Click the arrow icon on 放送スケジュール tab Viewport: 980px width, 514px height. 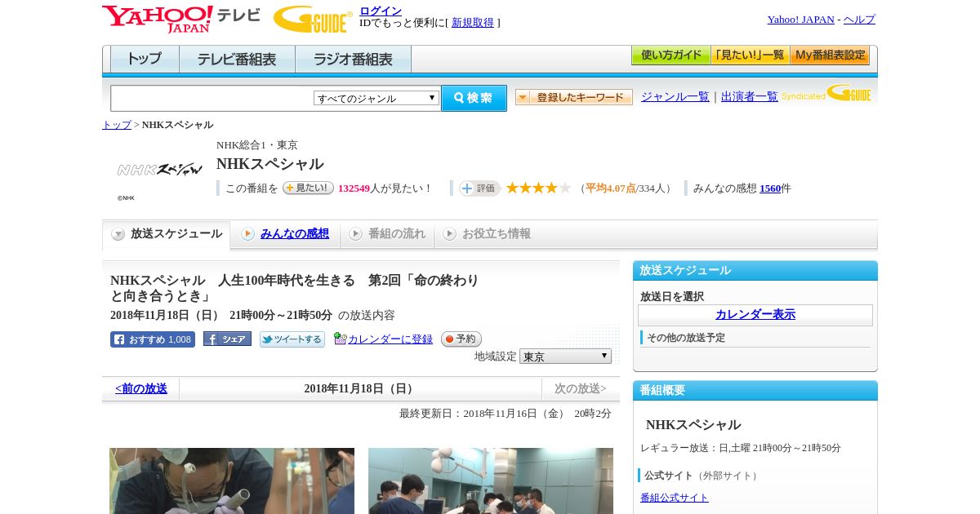click(x=118, y=234)
